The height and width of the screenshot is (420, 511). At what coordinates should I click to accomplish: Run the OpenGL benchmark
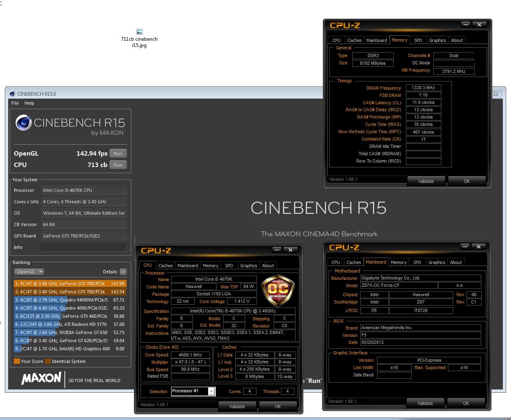(x=118, y=154)
